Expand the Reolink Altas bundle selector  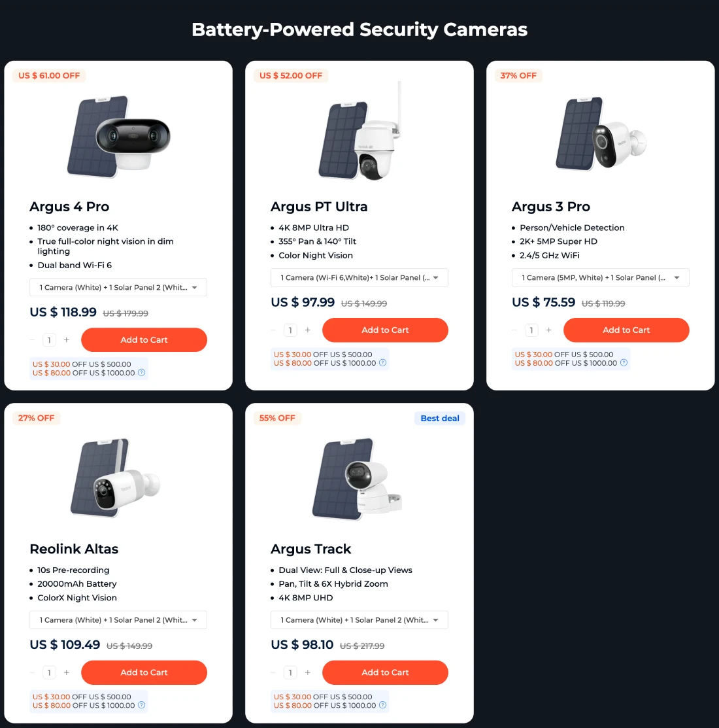118,620
